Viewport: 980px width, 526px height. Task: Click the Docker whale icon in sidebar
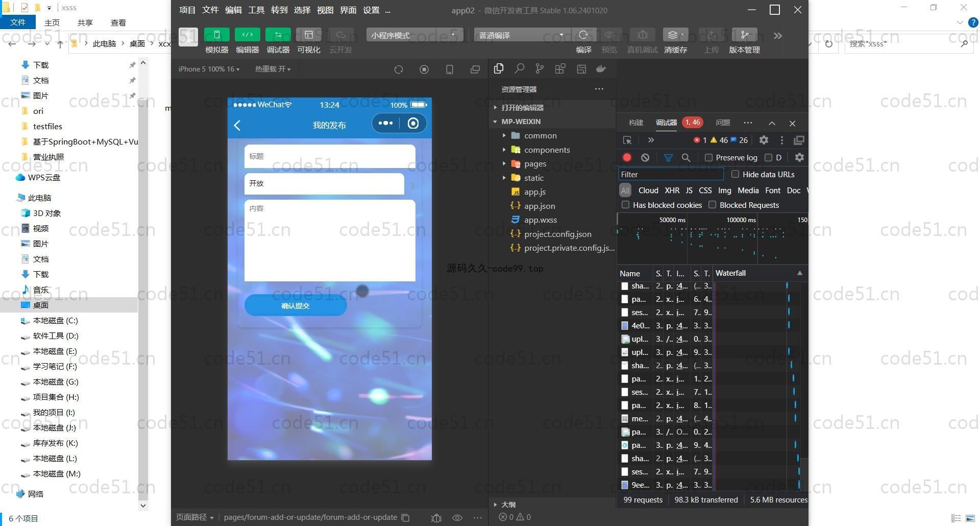[x=601, y=69]
